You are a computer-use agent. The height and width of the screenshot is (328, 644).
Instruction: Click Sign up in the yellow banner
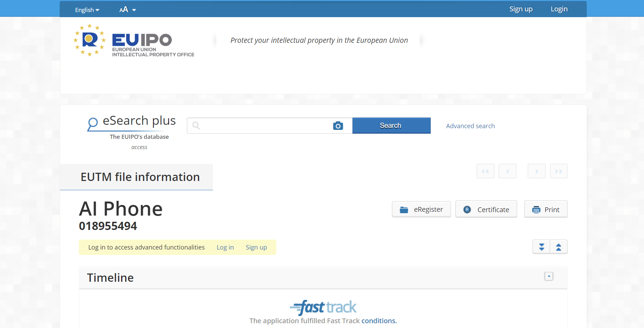(x=256, y=247)
